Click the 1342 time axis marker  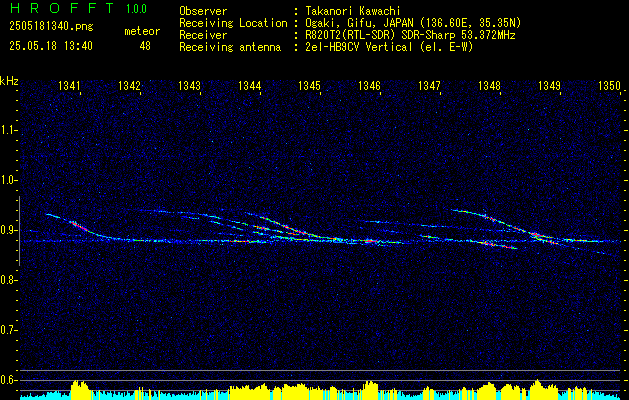coord(129,86)
